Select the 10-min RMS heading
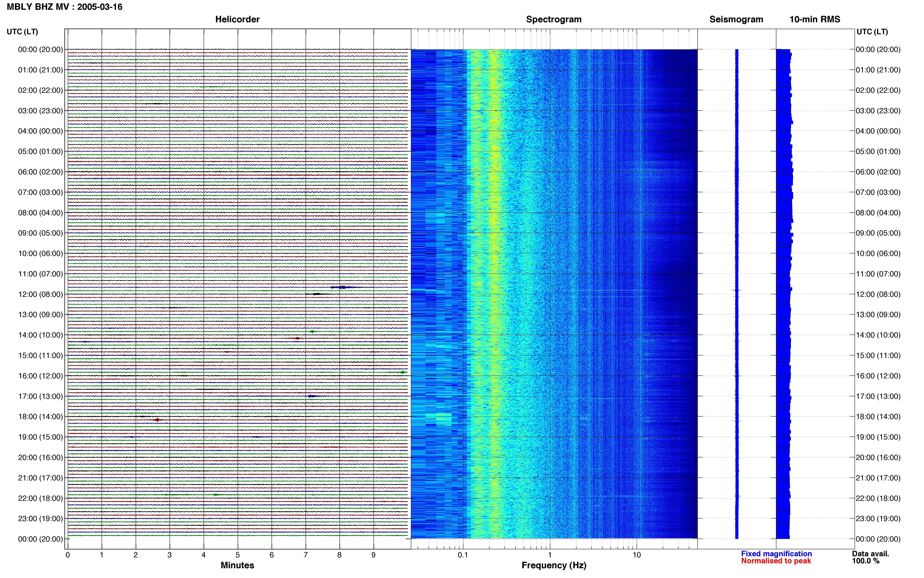This screenshot has width=924, height=578. click(x=815, y=19)
